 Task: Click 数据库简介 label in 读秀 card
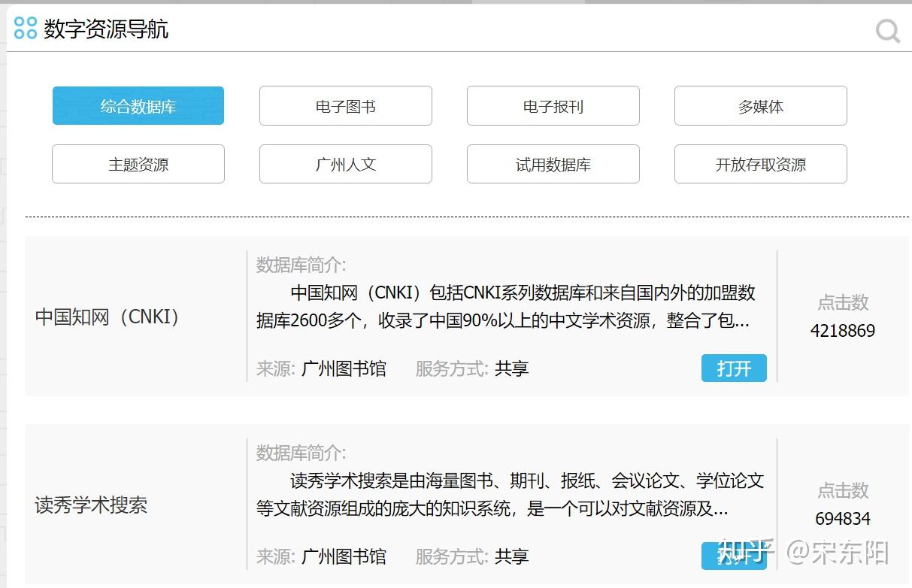[x=301, y=453]
